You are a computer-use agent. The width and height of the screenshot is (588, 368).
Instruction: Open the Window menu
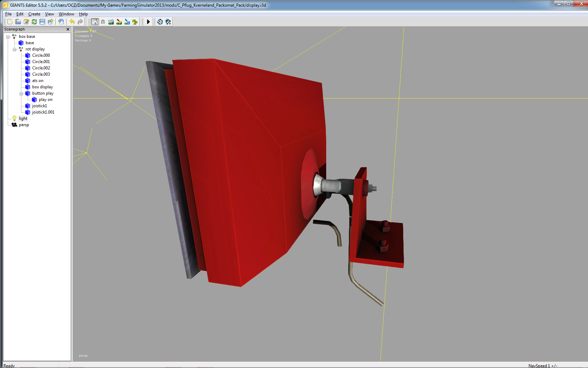66,14
